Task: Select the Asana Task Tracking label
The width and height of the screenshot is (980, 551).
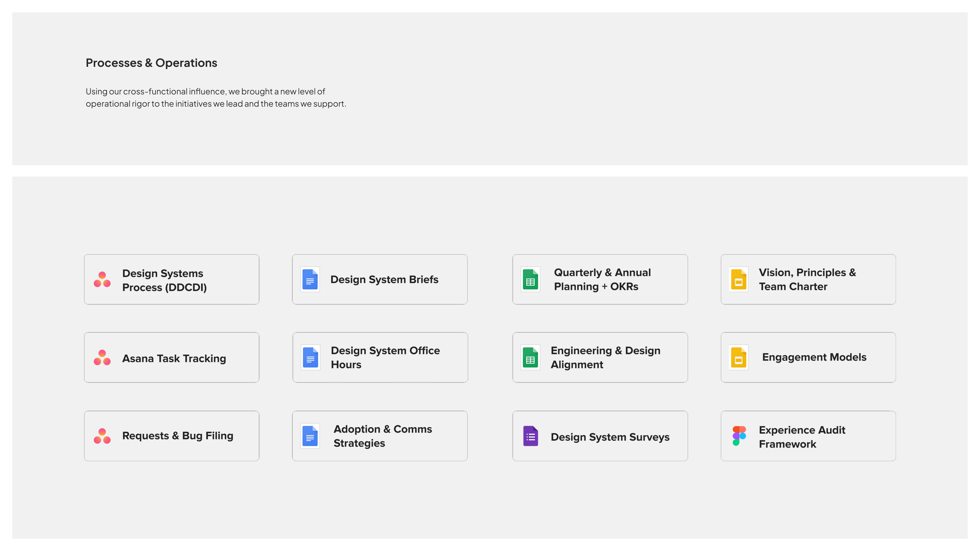Action: [x=174, y=359]
